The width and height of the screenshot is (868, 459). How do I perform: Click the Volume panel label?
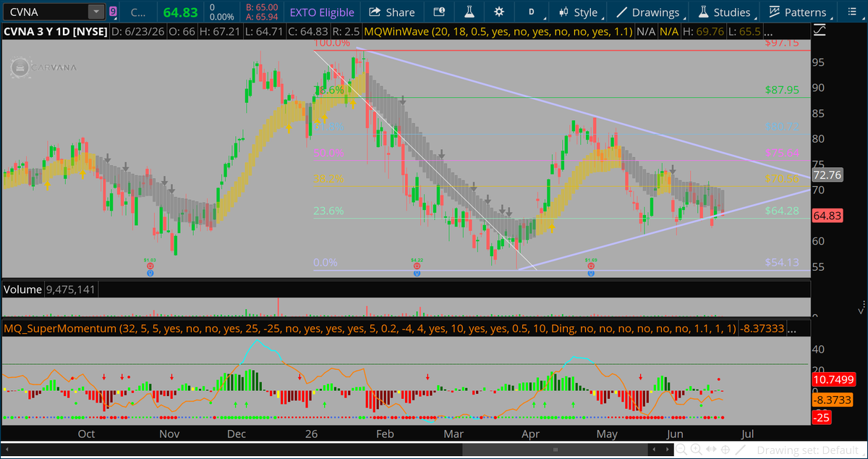[x=22, y=290]
